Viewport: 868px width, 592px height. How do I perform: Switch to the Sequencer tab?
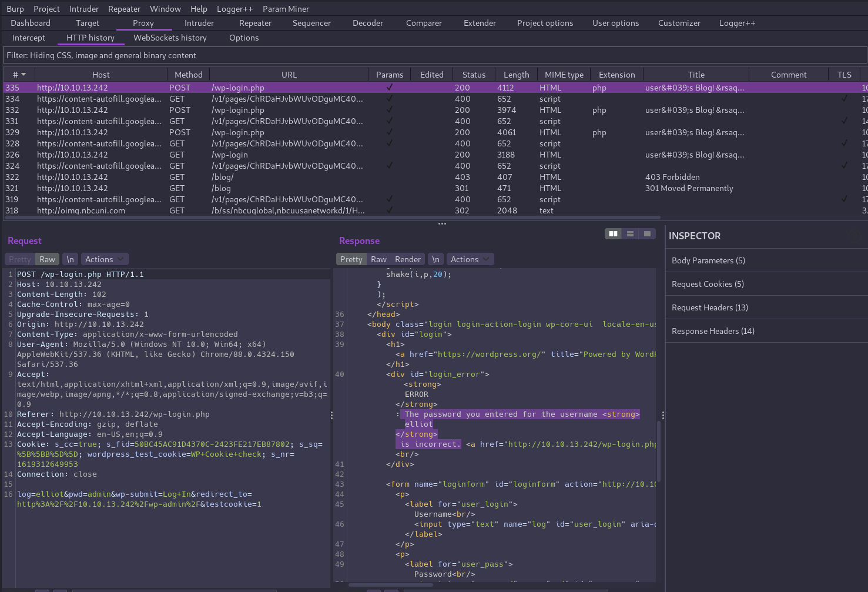311,23
